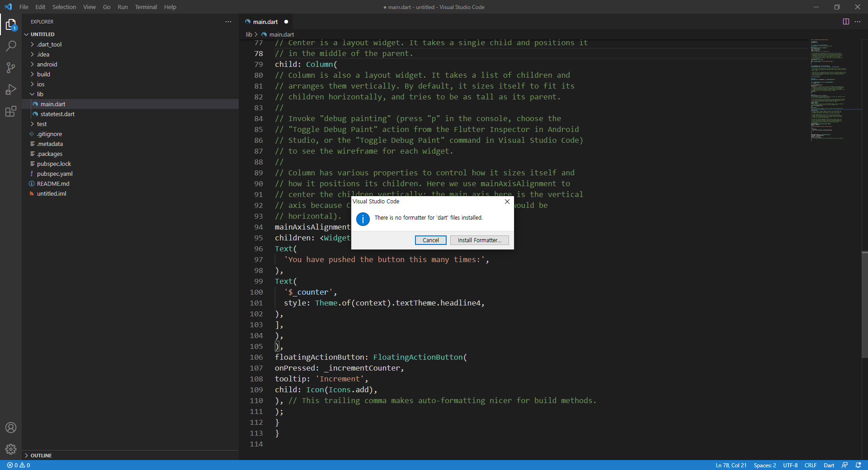Click the VS Code logo icon
This screenshot has width=868, height=470.
pyautogui.click(x=8, y=7)
